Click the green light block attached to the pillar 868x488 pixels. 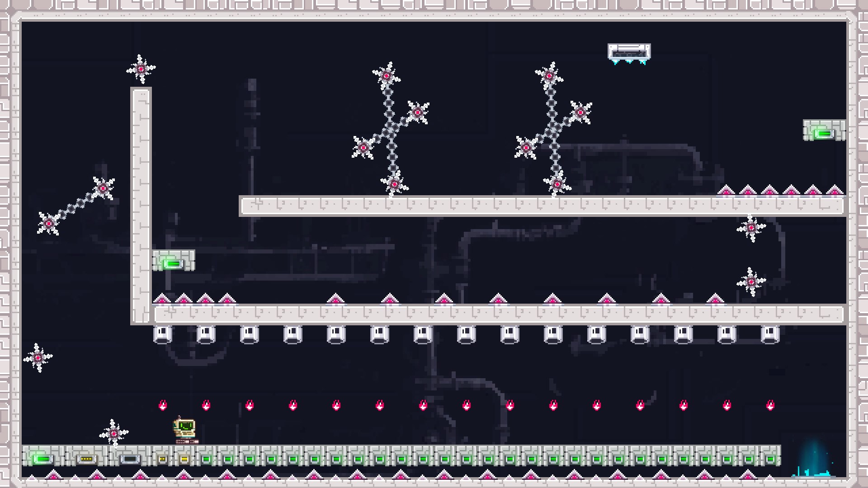[174, 261]
